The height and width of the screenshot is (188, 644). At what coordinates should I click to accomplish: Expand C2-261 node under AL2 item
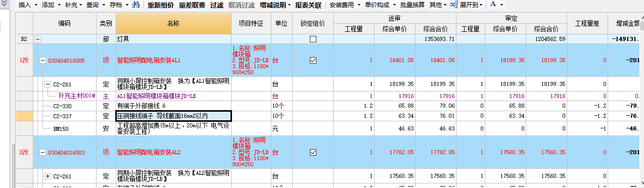click(x=48, y=176)
